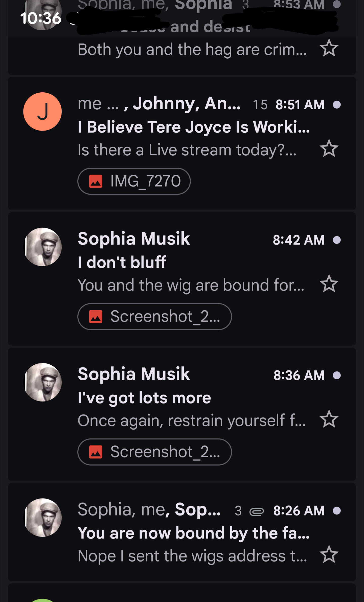Open the 'I've got lots more' email
Viewport: 364px width, 602px height.
[144, 398]
